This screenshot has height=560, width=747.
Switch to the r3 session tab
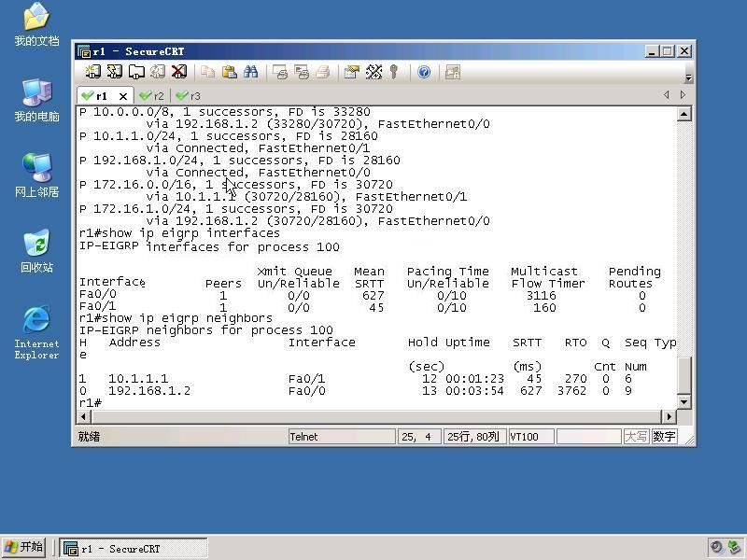[189, 96]
